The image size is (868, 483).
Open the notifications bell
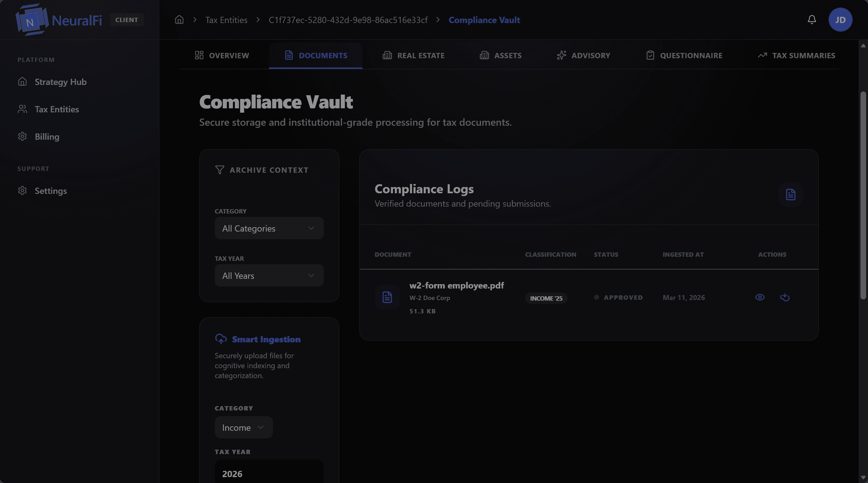point(812,20)
